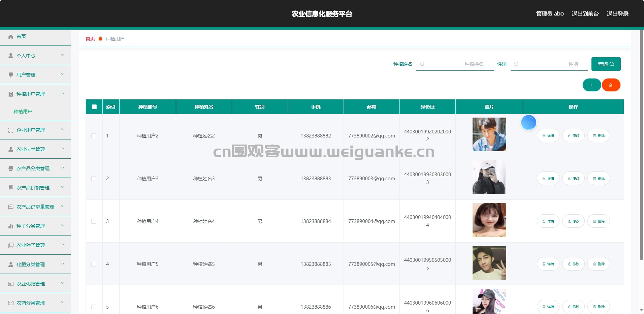Click the search icon in 性别 field
This screenshot has width=644, height=314.
516,64
